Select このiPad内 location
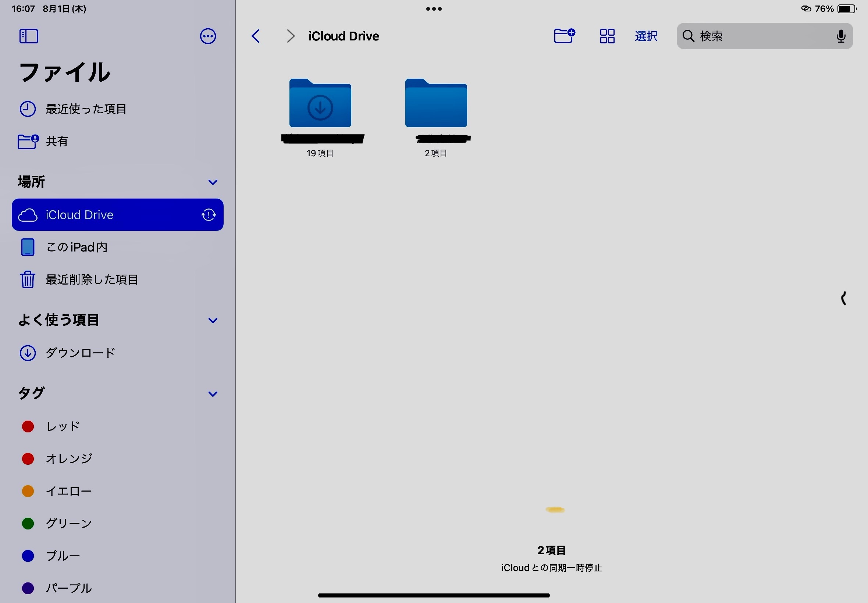868x603 pixels. [x=77, y=247]
